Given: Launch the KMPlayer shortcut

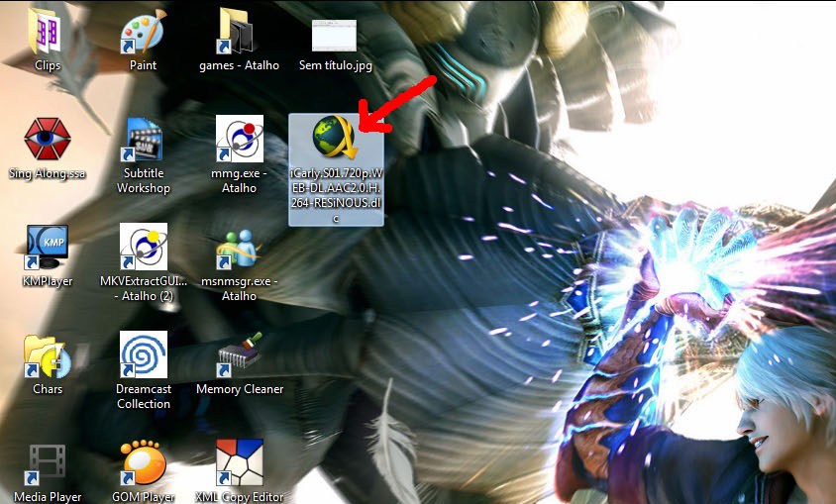Looking at the screenshot, I should coord(47,248).
